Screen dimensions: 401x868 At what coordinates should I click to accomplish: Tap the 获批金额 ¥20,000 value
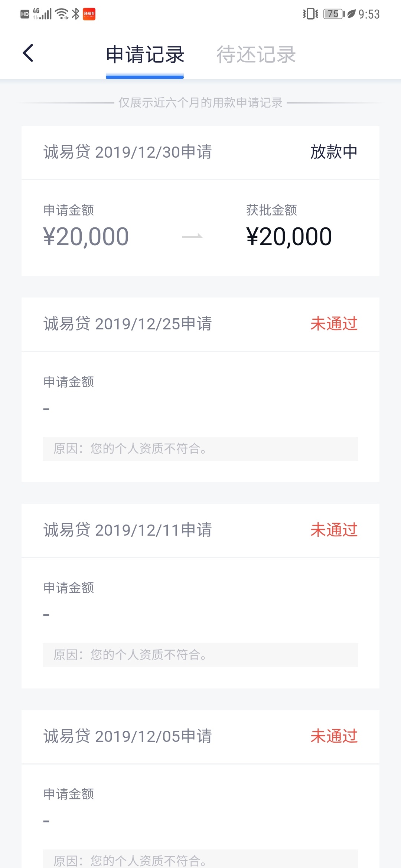[289, 237]
